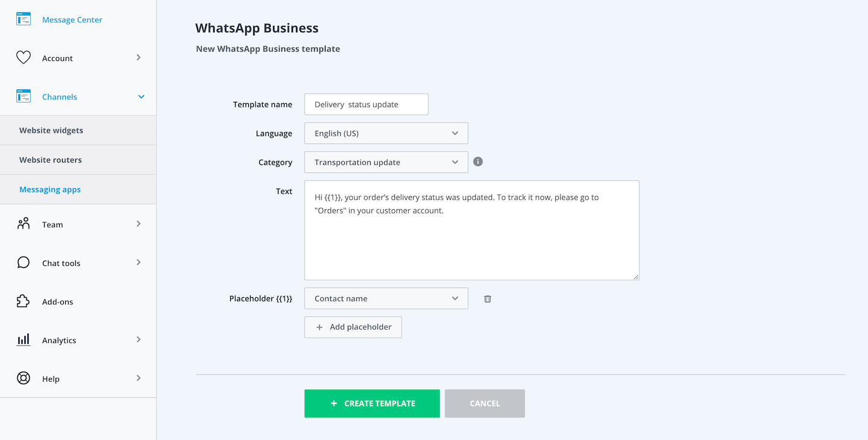Click the Analytics bar chart icon
The width and height of the screenshot is (868, 440).
pos(24,340)
